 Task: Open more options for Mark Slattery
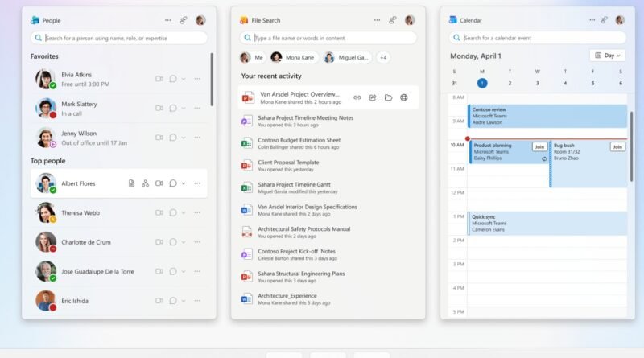tap(197, 108)
